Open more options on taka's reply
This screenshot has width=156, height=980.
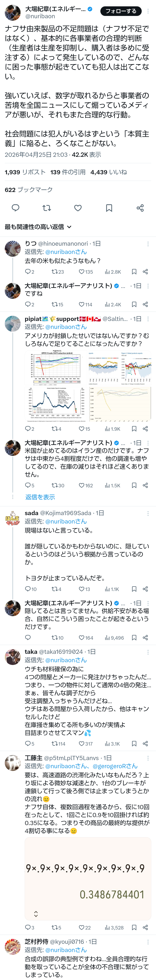(148, 652)
